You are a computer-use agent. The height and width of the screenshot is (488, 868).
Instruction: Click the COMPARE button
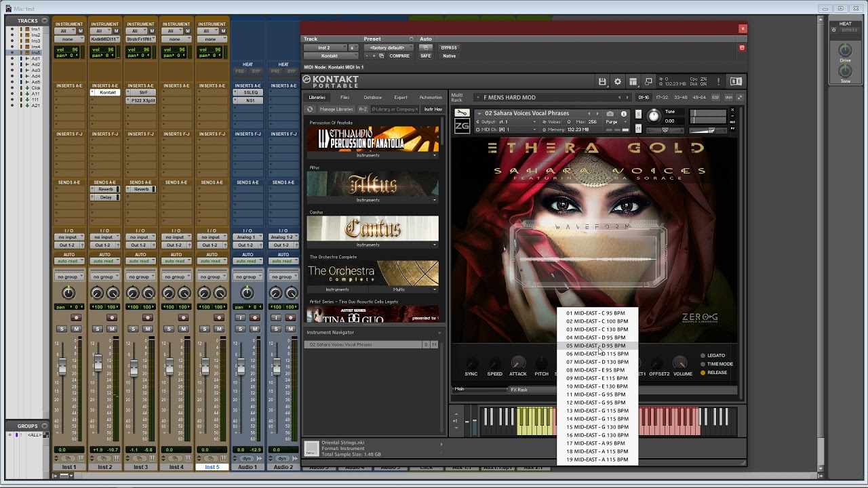(x=399, y=56)
